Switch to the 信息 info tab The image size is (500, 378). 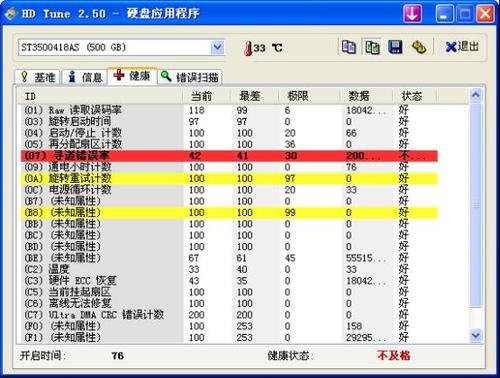(x=85, y=77)
